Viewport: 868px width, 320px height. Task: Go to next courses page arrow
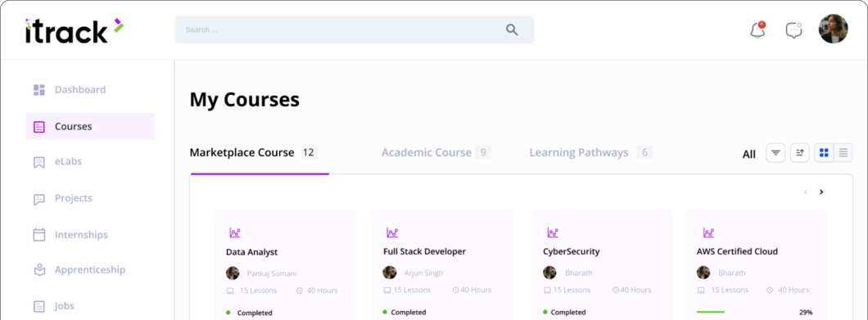pyautogui.click(x=821, y=192)
